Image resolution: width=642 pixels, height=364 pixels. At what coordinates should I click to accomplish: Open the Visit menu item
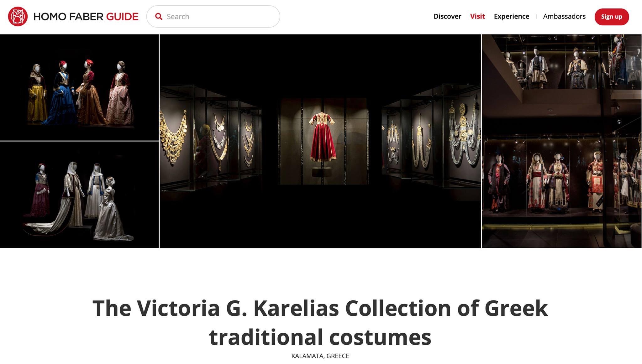[477, 16]
